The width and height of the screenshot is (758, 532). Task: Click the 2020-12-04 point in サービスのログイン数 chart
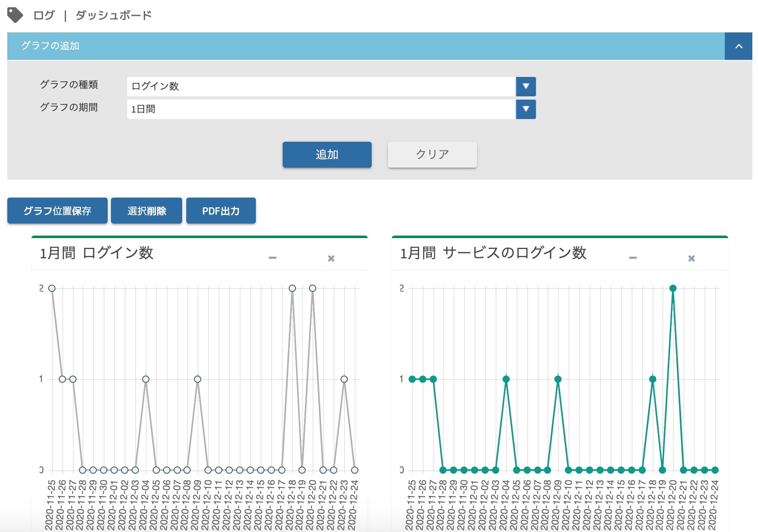pos(506,379)
